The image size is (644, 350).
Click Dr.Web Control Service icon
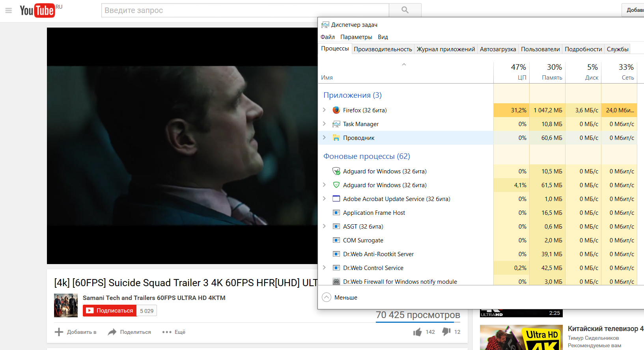point(336,268)
